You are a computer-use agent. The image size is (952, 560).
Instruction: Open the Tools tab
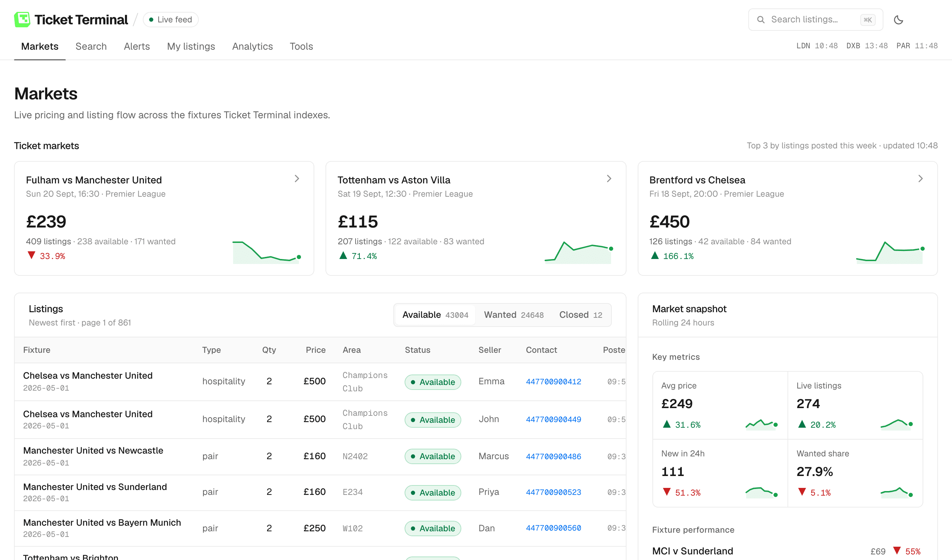coord(301,47)
